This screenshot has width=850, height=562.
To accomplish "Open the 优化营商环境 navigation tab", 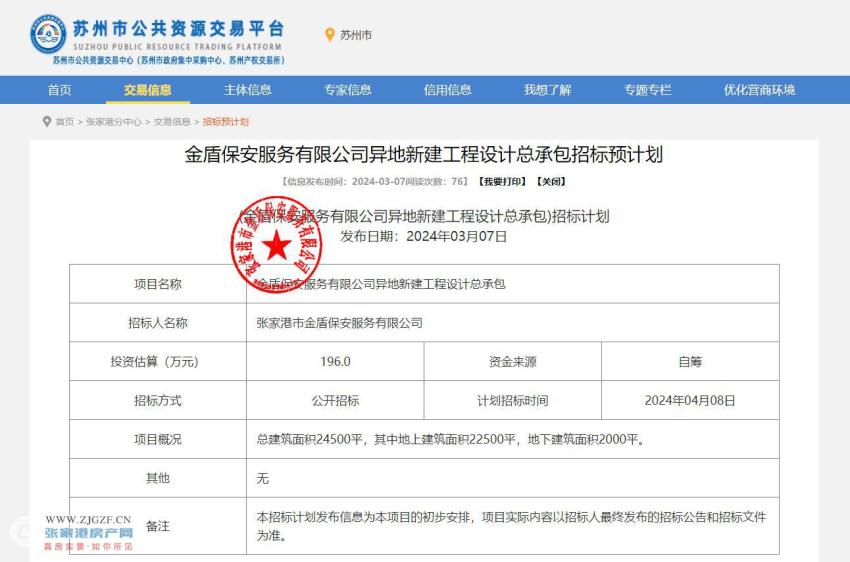I will click(759, 90).
